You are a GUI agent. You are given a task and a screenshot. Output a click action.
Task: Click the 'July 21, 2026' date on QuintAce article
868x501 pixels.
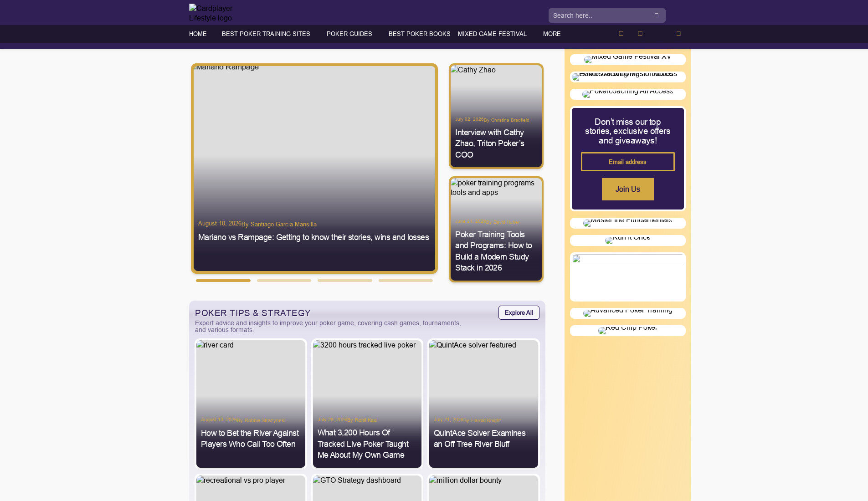click(448, 420)
